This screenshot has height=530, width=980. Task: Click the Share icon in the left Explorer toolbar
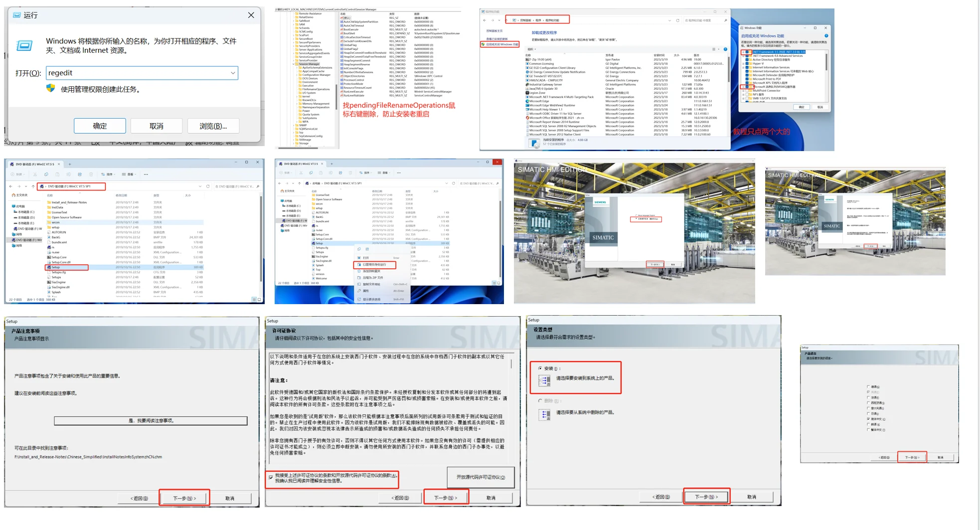pyautogui.click(x=80, y=175)
